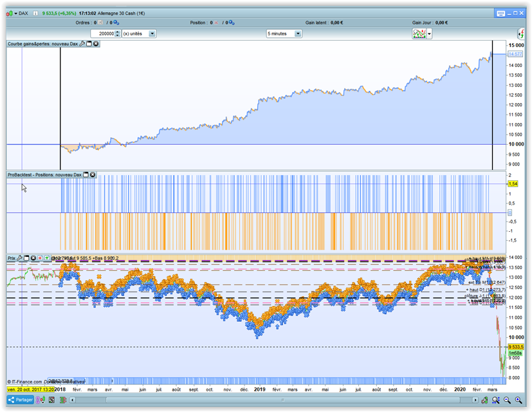Click the add indicators chart icon
Viewport: 532px width, 412px height.
click(419, 33)
